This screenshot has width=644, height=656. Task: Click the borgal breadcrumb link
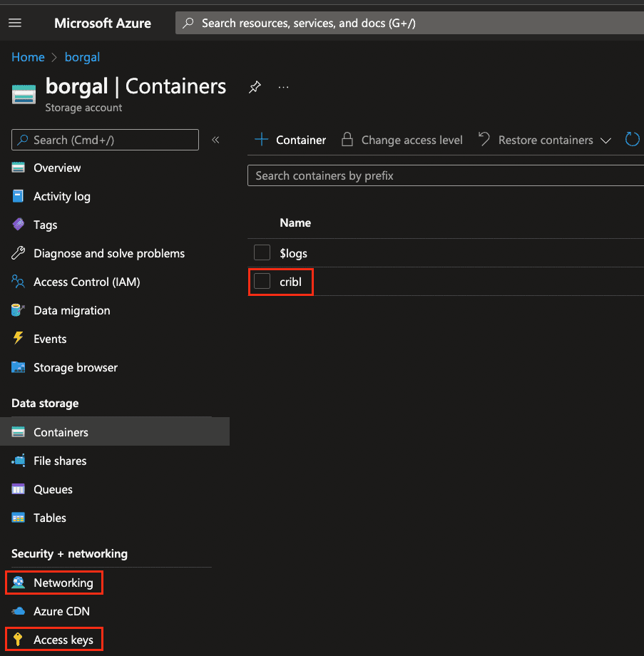(x=82, y=57)
